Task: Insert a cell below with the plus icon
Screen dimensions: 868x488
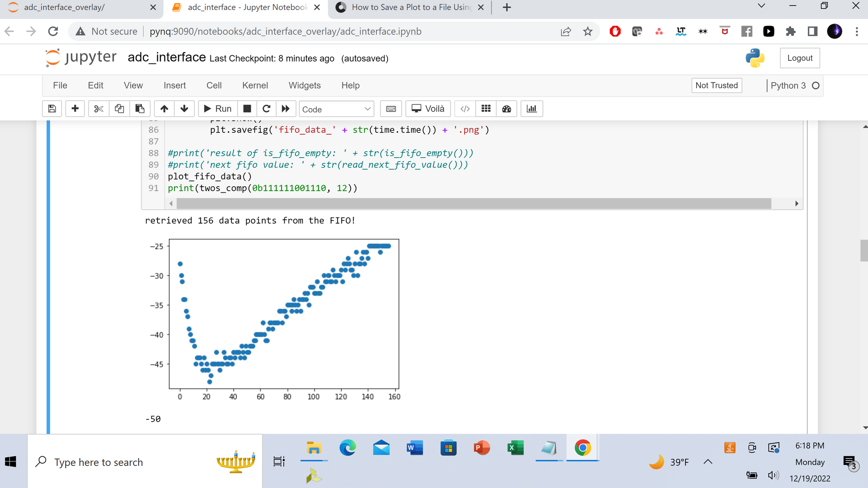Action: (x=75, y=109)
